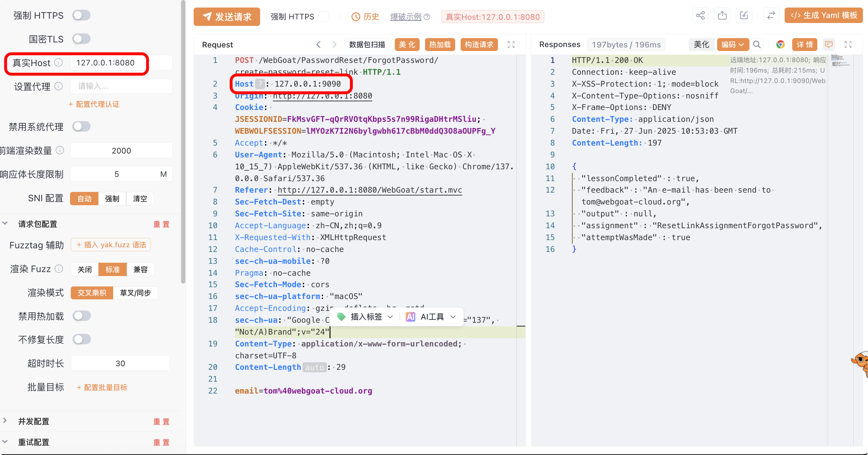Expand the Responses panel fullscreen
This screenshot has height=455, width=868.
(848, 45)
